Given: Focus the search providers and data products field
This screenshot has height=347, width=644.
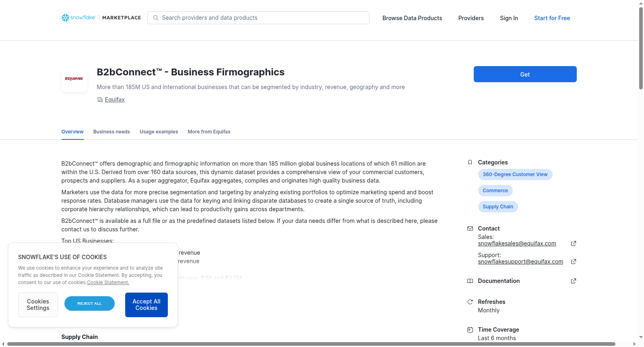Looking at the screenshot, I should click(x=258, y=18).
